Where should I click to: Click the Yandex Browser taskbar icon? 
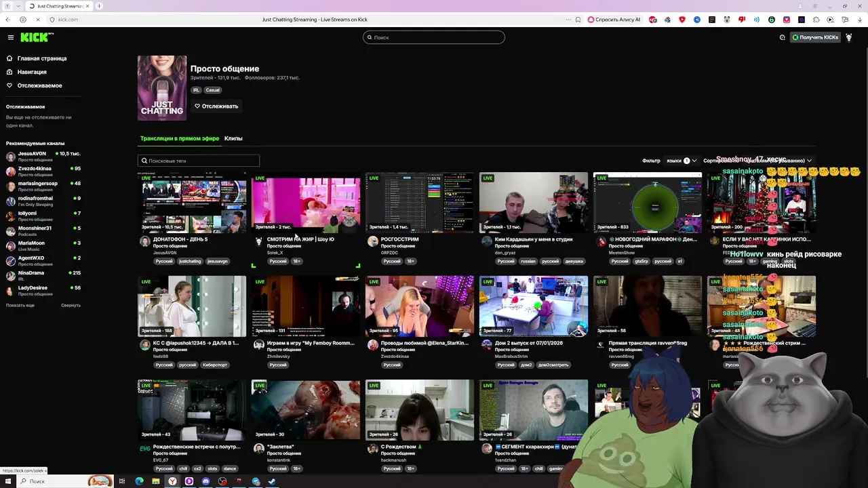[172, 481]
